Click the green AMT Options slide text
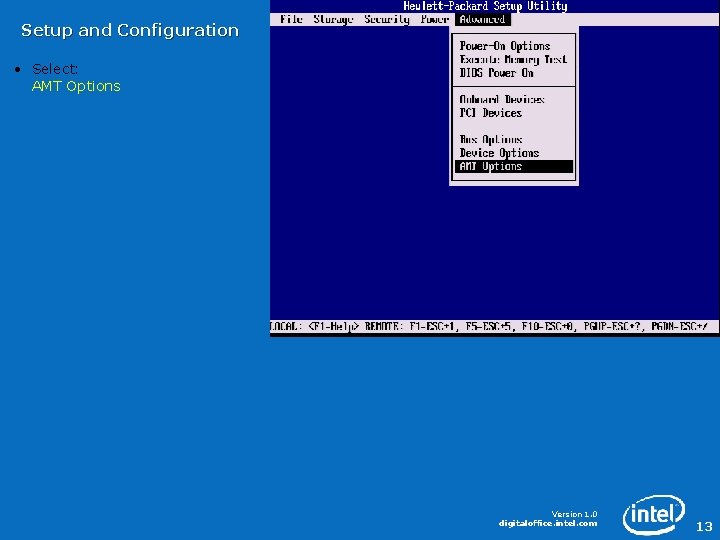The image size is (720, 540). coord(76,86)
